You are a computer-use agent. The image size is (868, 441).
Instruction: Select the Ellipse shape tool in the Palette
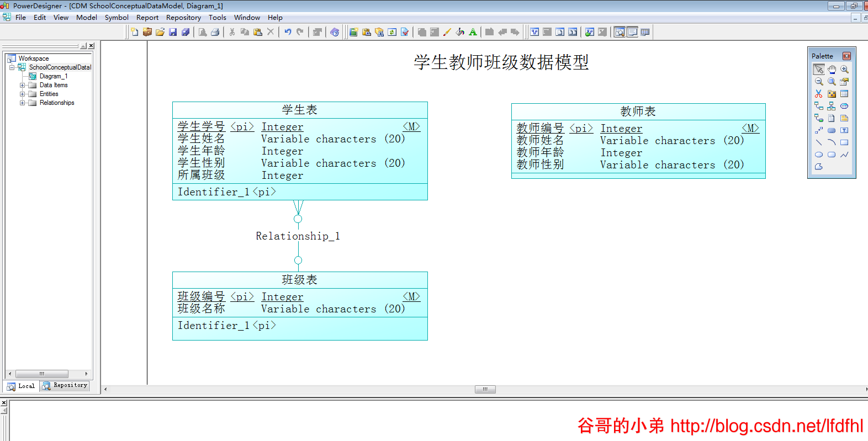tap(819, 155)
